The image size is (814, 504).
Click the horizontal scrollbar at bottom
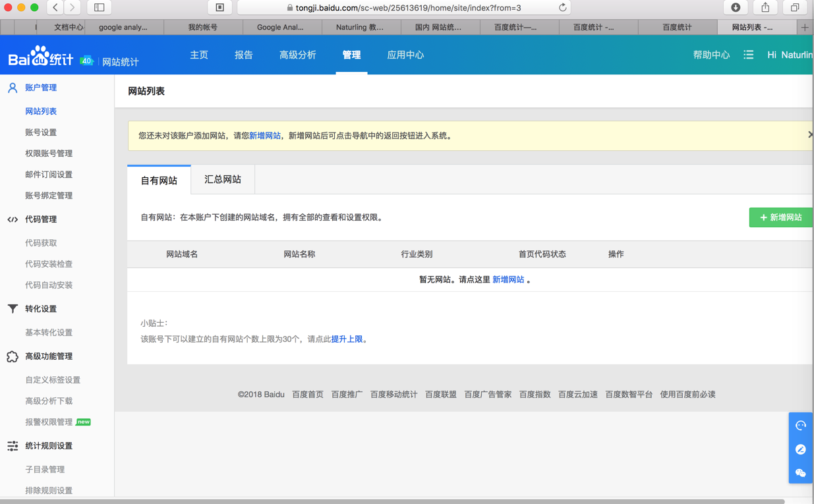(x=392, y=501)
